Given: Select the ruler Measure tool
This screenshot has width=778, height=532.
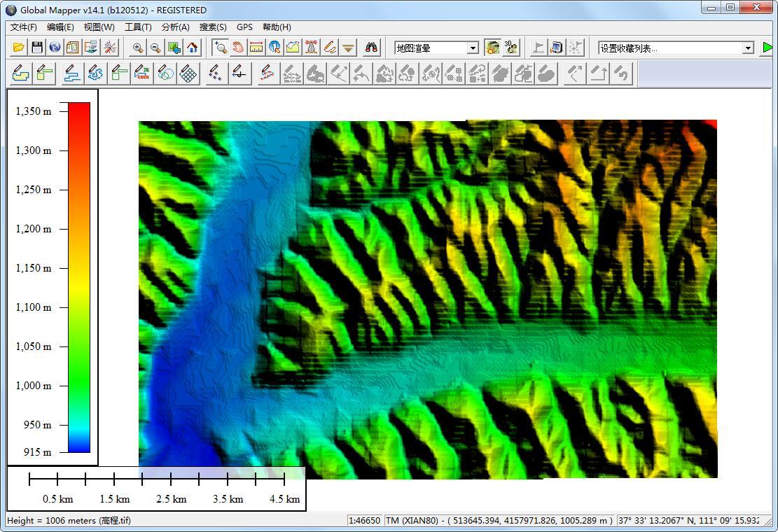Looking at the screenshot, I should 256,48.
